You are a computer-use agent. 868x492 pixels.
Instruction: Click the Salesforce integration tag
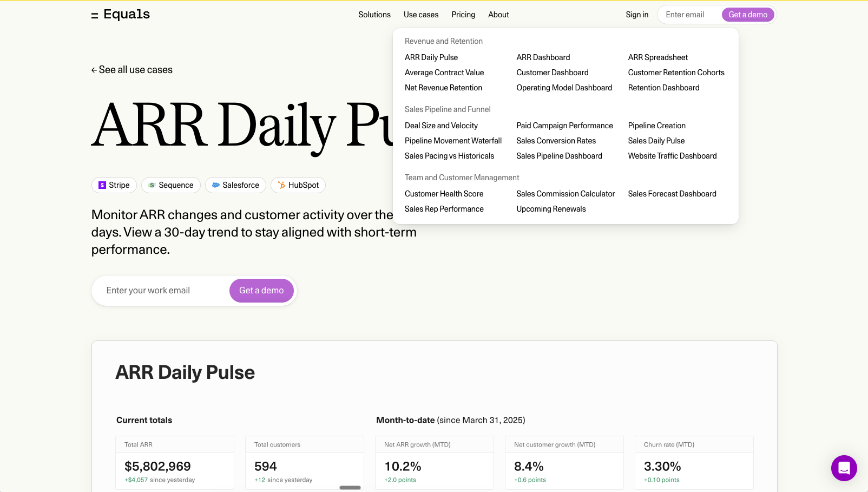pos(235,185)
